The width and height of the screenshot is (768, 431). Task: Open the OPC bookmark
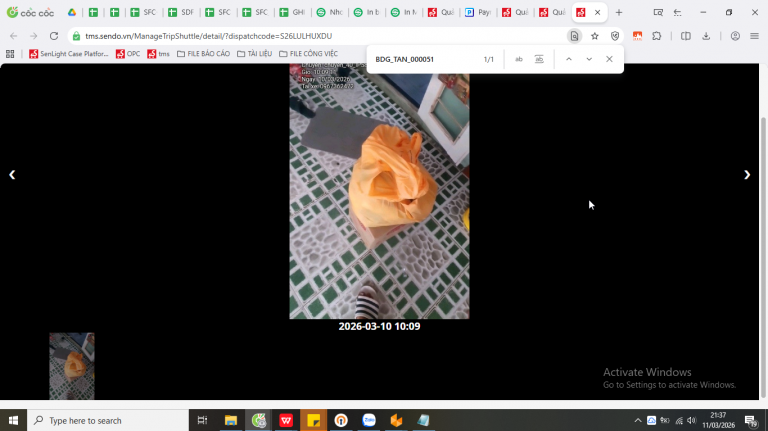pos(128,54)
